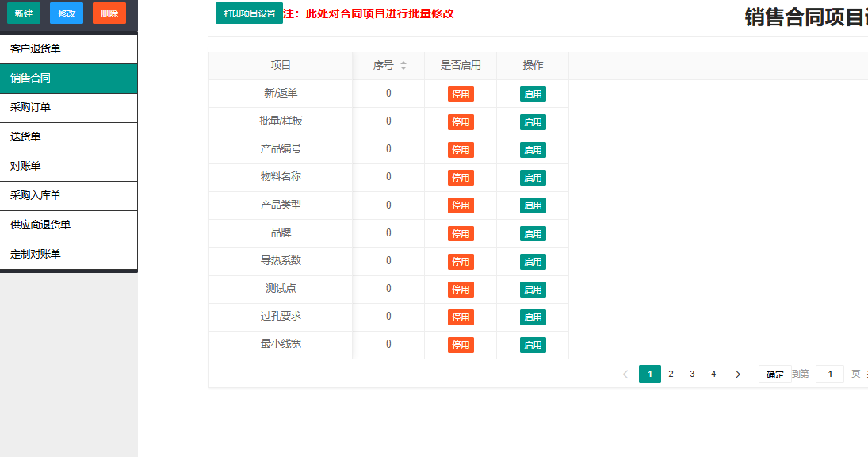Enable the 导热系数 item
The width and height of the screenshot is (868, 457).
click(533, 261)
